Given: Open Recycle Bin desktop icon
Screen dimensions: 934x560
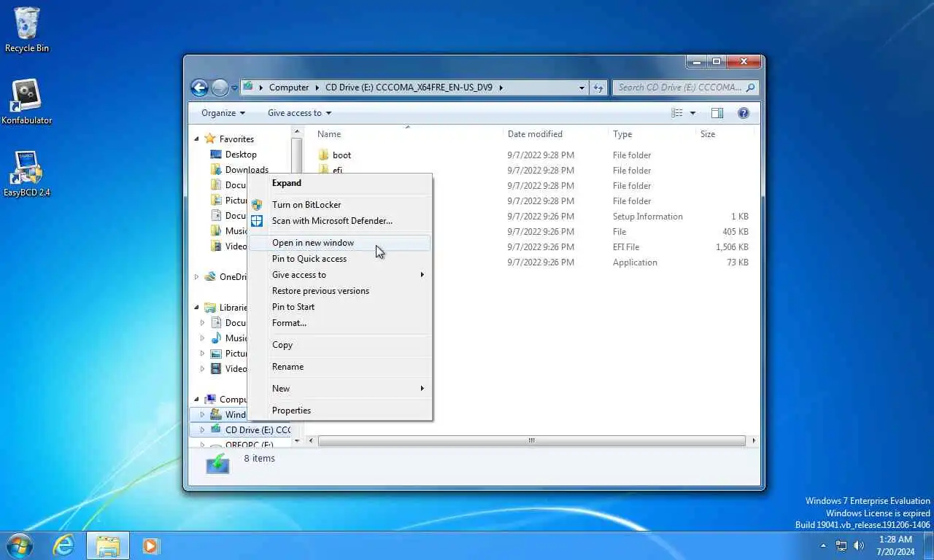Looking at the screenshot, I should point(27,29).
